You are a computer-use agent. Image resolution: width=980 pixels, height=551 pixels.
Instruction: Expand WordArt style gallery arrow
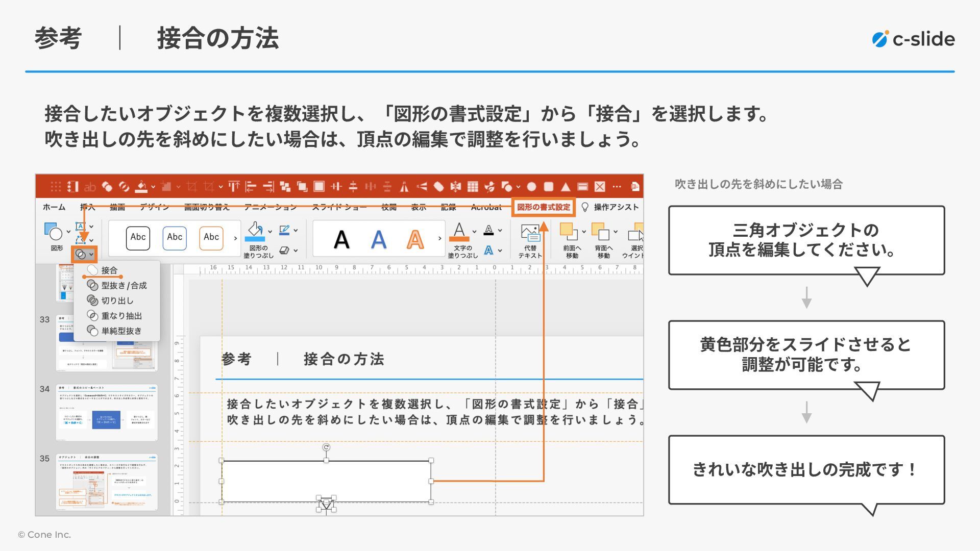click(x=439, y=238)
